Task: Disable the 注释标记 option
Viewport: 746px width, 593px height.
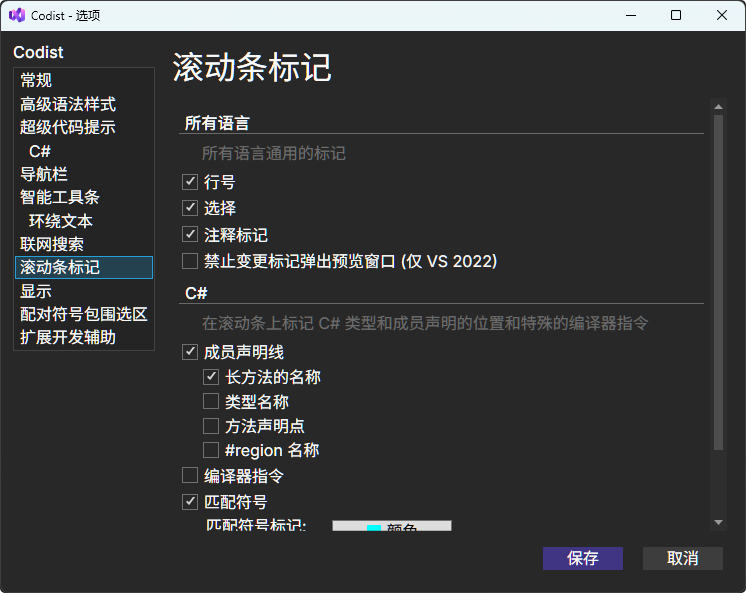Action: (x=190, y=235)
